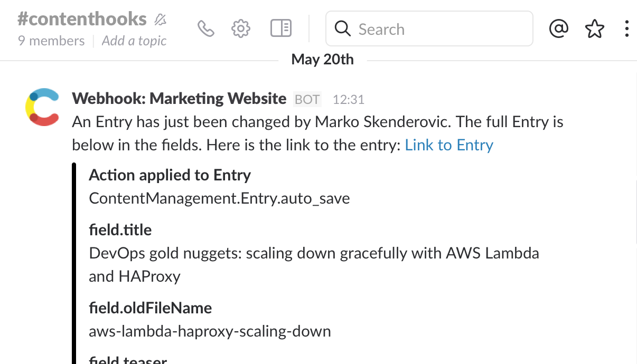Type in the Search field
Screen dimensions: 637x364
438,29
